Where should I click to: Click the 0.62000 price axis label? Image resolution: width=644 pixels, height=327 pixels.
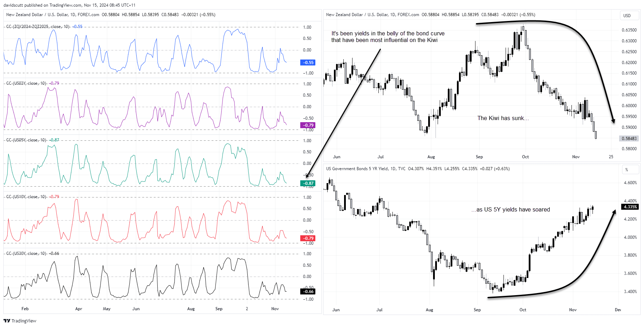tap(629, 63)
